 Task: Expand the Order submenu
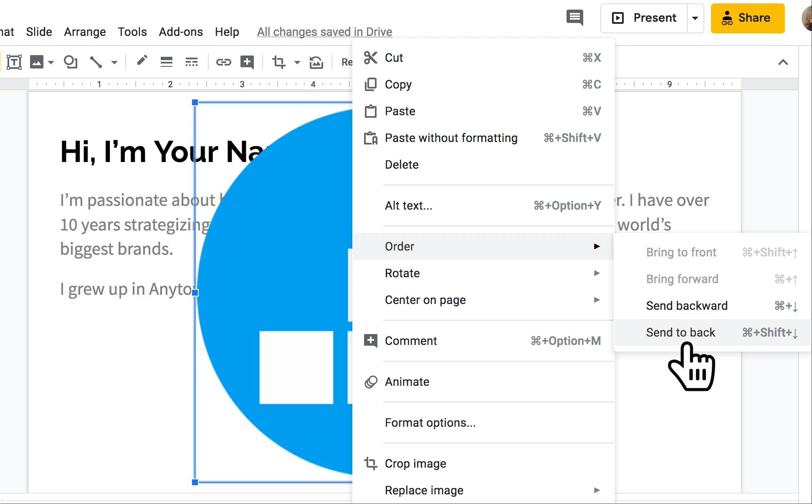coord(483,246)
